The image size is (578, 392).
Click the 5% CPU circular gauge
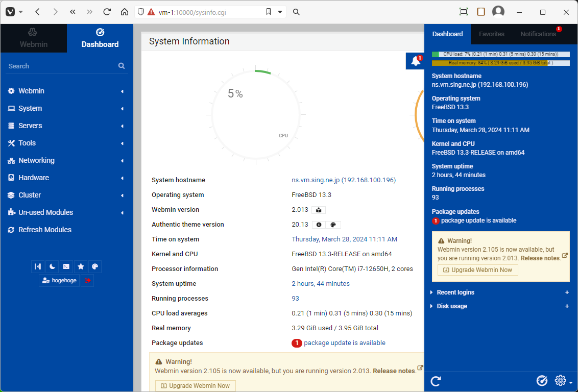click(x=256, y=115)
